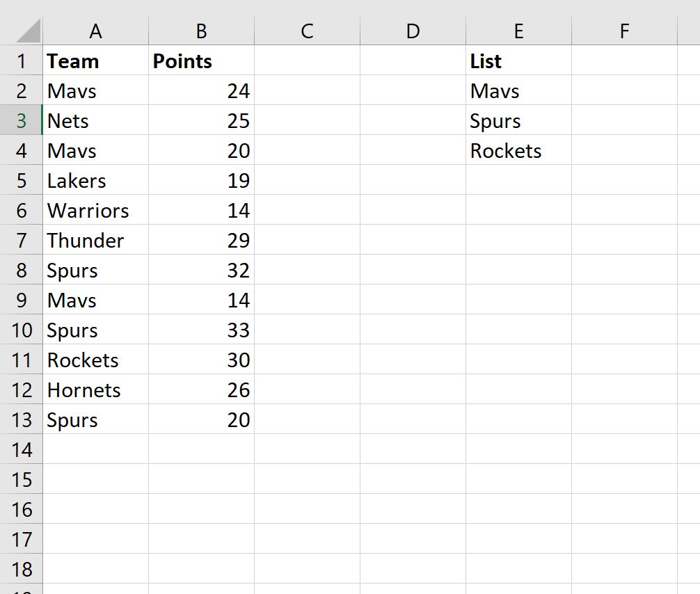This screenshot has width=700, height=594.
Task: Select column A header
Action: 95,31
